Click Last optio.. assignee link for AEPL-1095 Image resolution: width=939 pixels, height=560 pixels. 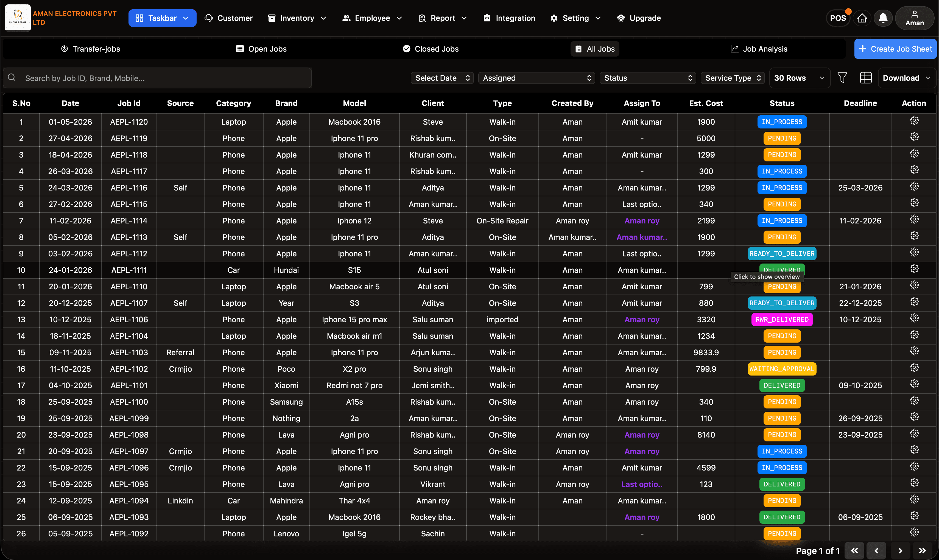642,484
